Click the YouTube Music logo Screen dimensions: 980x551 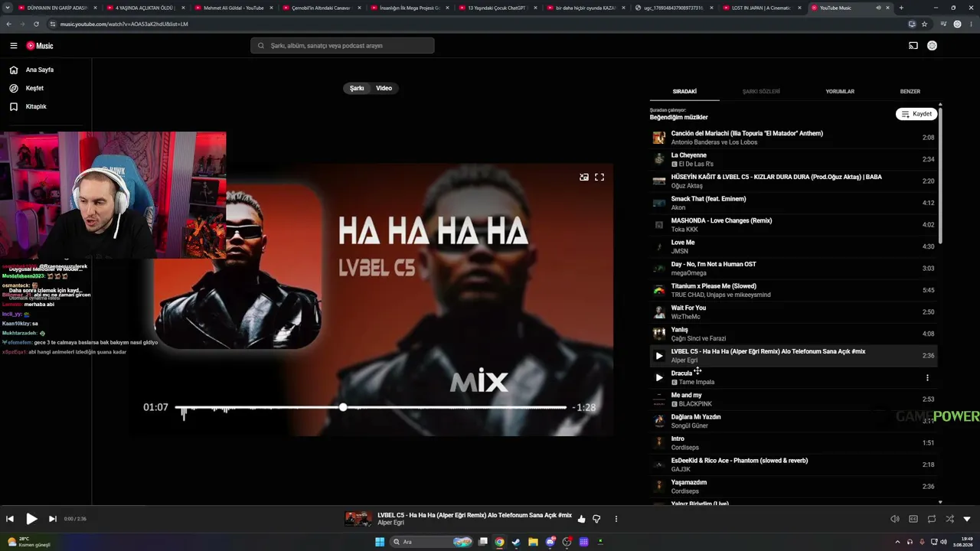pos(40,46)
